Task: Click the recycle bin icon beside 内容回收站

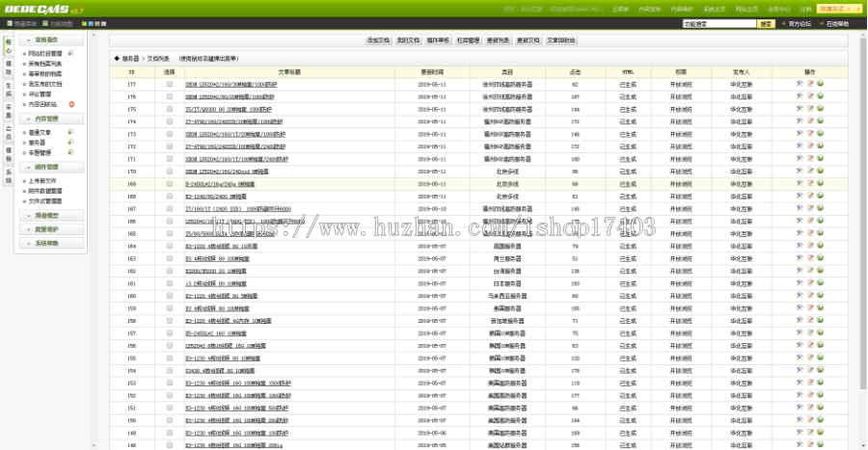Action: (71, 104)
